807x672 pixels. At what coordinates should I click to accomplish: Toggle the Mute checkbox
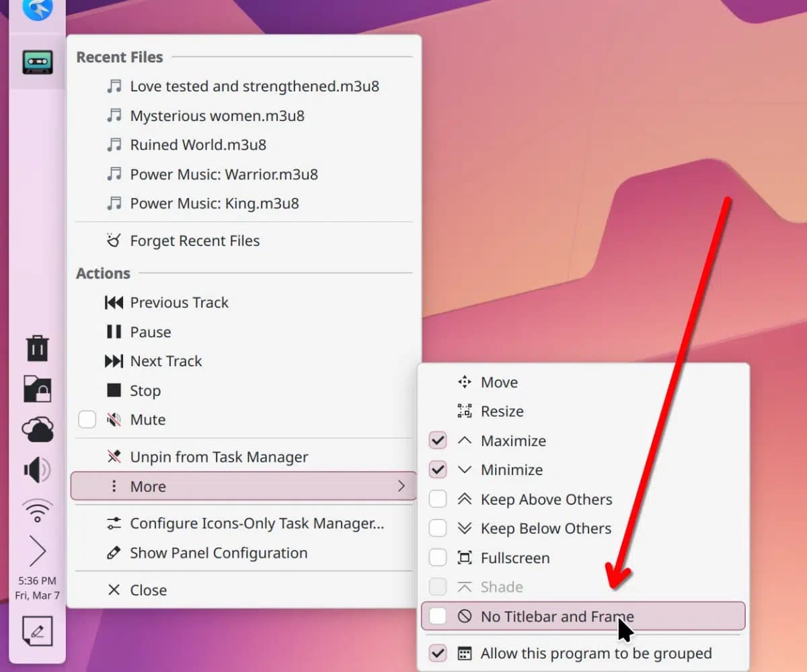[87, 420]
